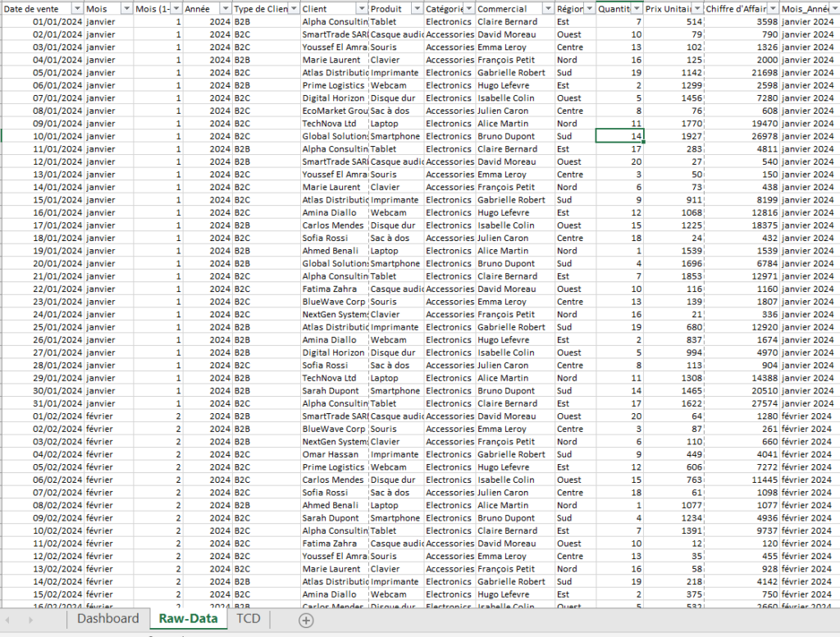Open the Date de vente filter dropdown
840x637 pixels.
click(x=77, y=9)
